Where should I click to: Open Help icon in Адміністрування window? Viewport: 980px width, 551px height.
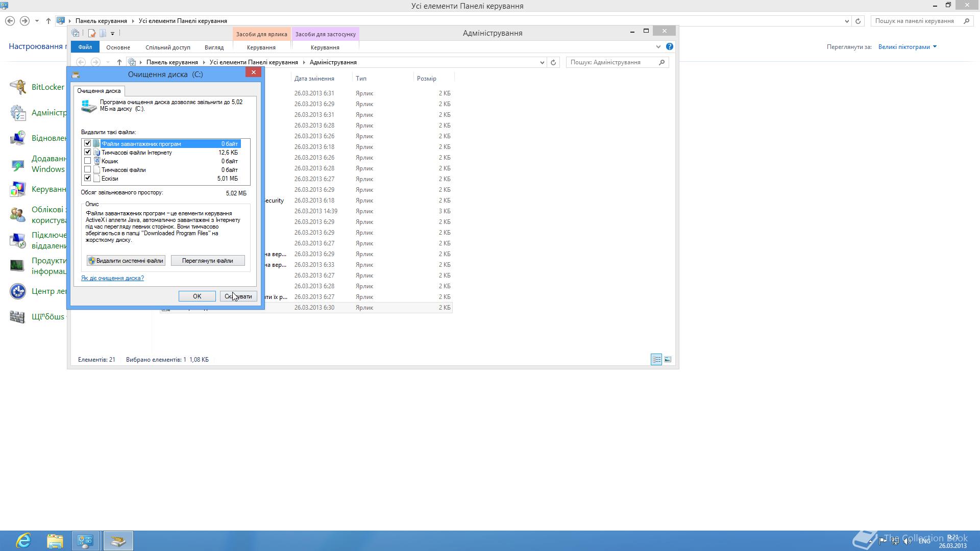click(670, 46)
